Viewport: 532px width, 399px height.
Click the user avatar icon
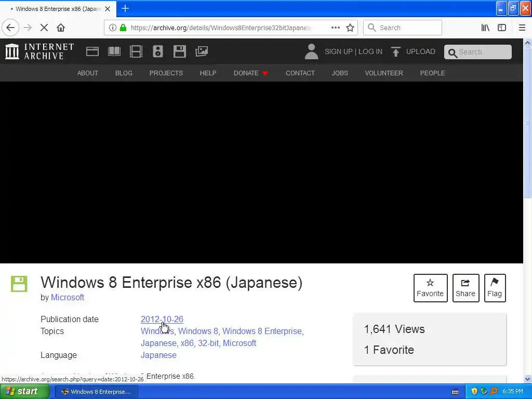[311, 51]
